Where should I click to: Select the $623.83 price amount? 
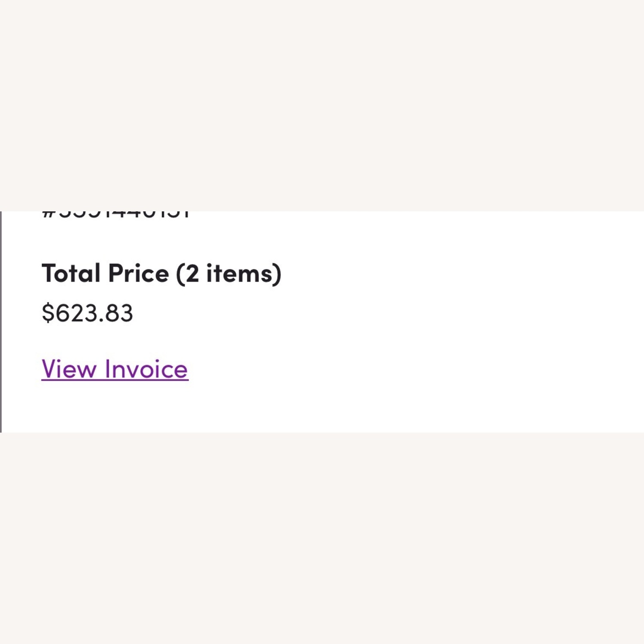pyautogui.click(x=88, y=313)
